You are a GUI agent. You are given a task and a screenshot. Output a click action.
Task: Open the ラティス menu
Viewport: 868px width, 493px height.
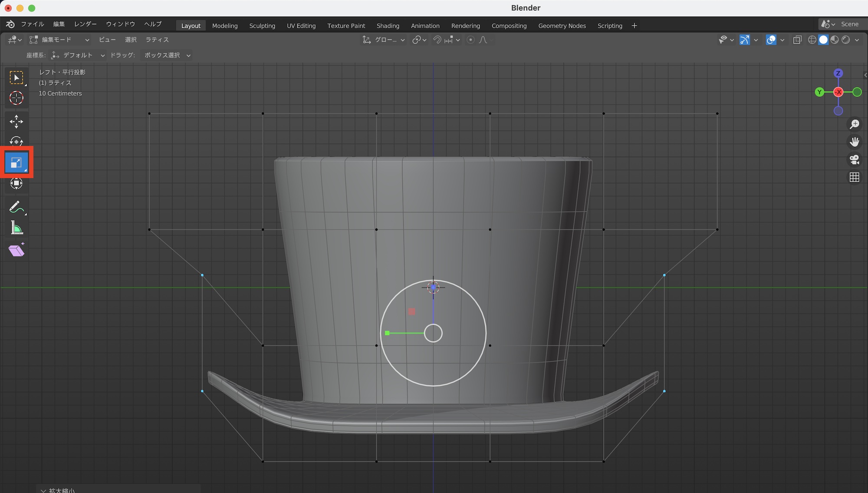(x=157, y=40)
